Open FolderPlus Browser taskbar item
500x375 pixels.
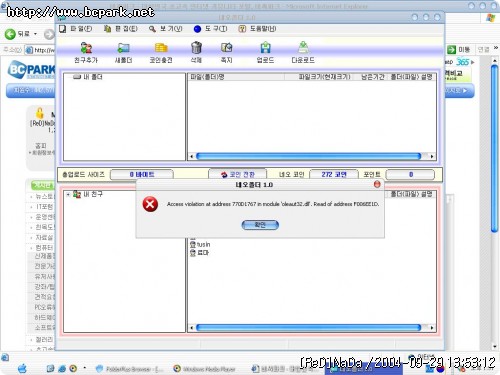click(x=129, y=369)
